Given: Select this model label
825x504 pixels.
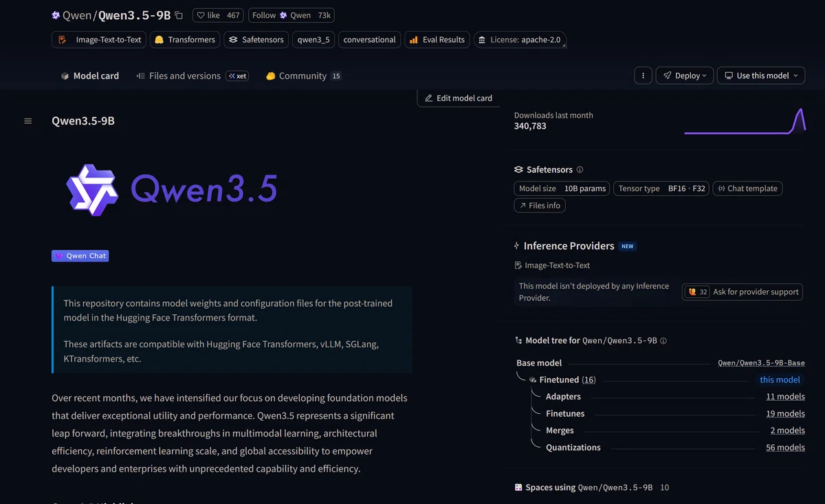Looking at the screenshot, I should point(780,380).
